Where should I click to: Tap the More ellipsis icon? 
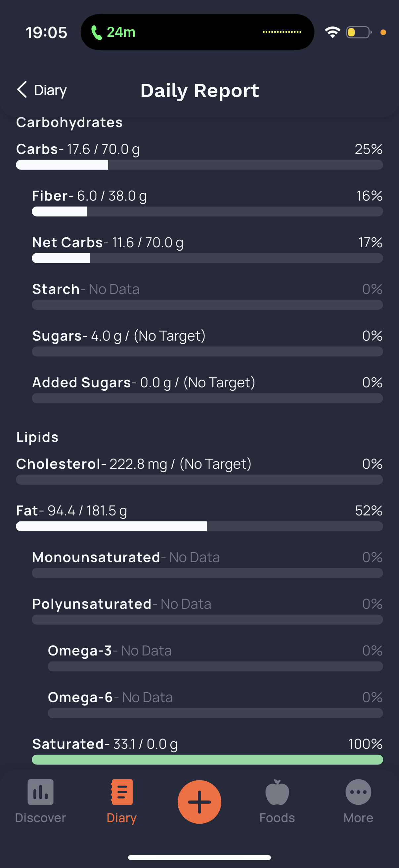(358, 792)
